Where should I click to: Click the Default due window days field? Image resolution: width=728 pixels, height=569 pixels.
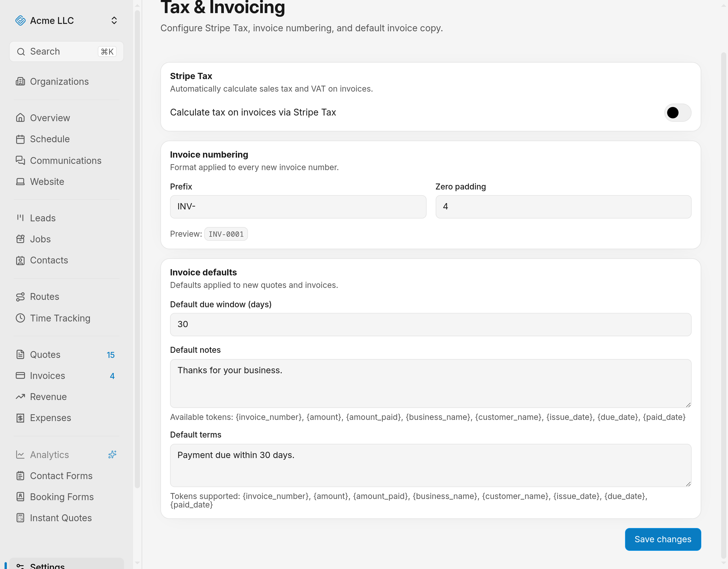431,325
